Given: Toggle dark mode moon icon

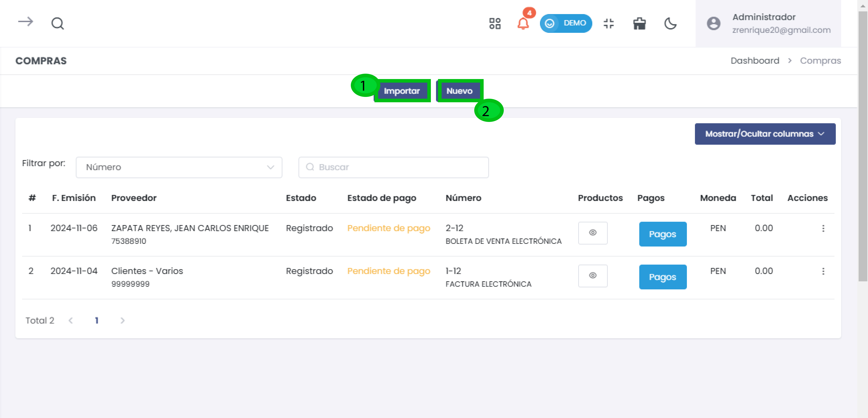Looking at the screenshot, I should click(x=670, y=24).
